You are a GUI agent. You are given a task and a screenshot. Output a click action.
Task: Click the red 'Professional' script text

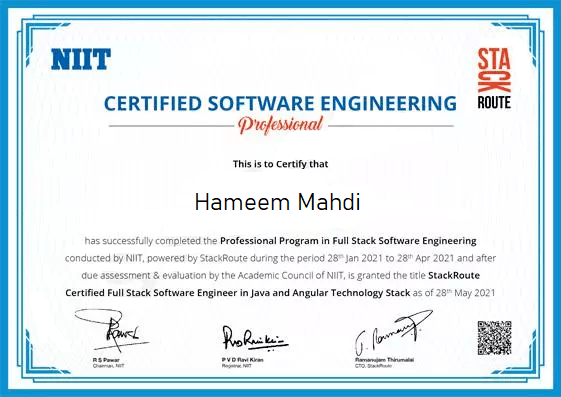pyautogui.click(x=281, y=125)
